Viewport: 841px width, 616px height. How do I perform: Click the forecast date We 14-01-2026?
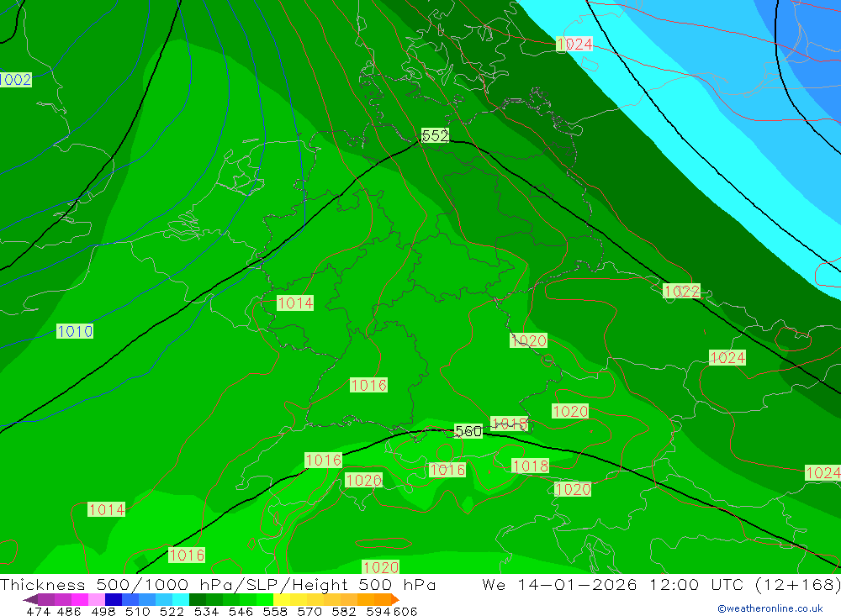point(559,584)
